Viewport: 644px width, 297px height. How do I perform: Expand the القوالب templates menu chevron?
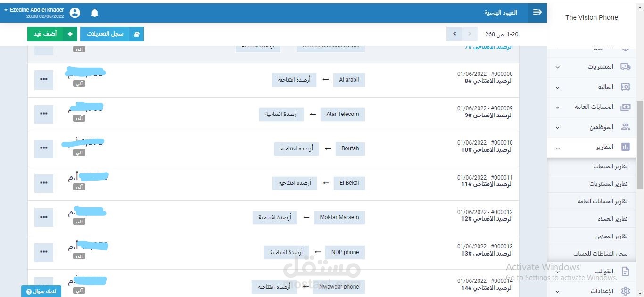click(557, 272)
